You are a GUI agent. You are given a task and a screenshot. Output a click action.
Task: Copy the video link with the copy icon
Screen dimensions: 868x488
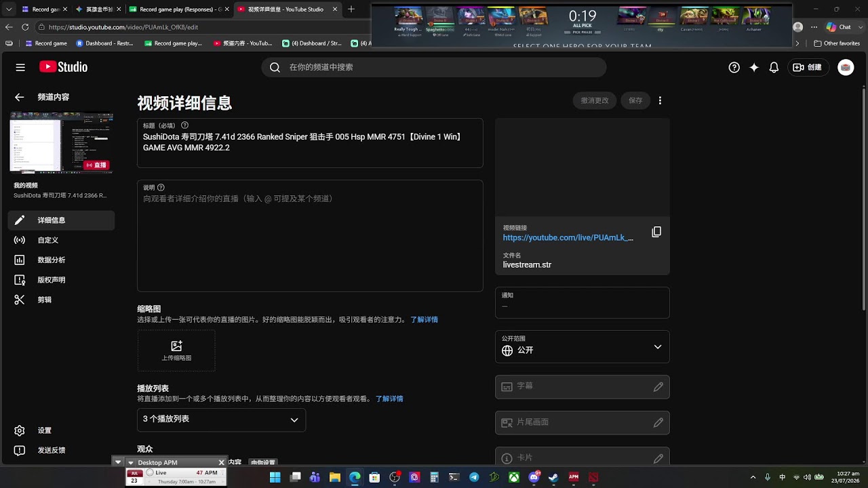(656, 232)
